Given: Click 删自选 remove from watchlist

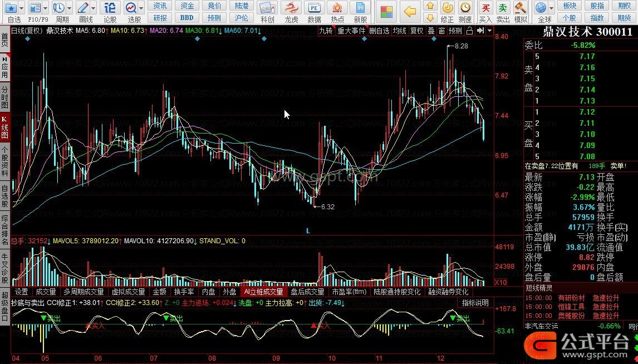Looking at the screenshot, I should click(379, 31).
